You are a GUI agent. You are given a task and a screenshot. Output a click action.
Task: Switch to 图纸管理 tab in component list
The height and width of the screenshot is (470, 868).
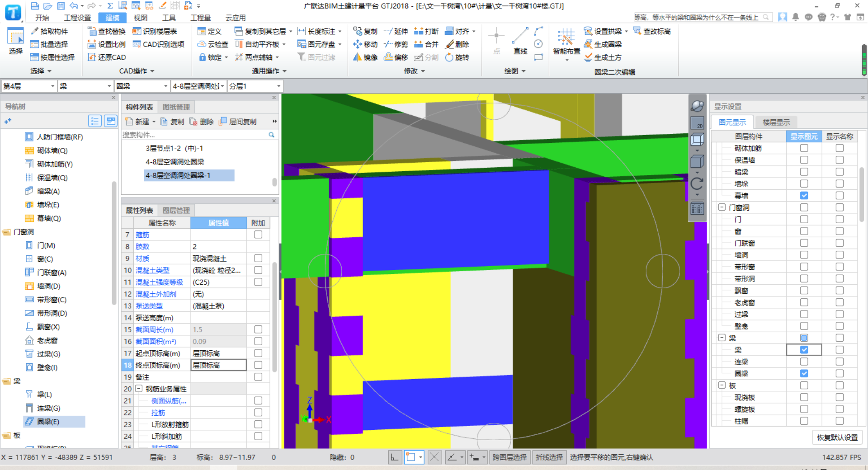click(x=176, y=107)
